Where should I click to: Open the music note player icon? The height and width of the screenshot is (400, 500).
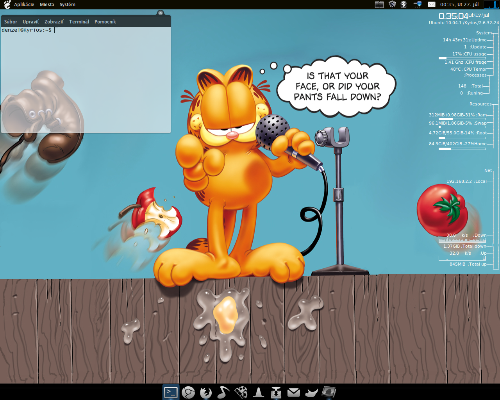click(223, 392)
